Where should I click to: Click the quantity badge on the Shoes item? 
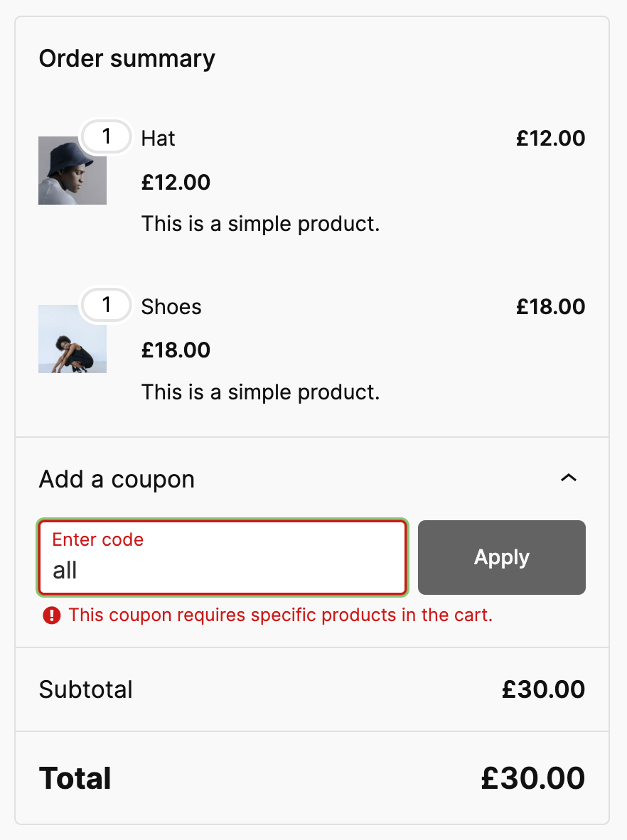(106, 305)
